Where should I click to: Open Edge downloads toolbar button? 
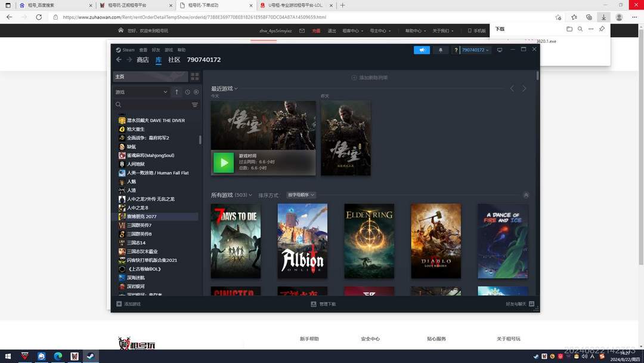603,17
